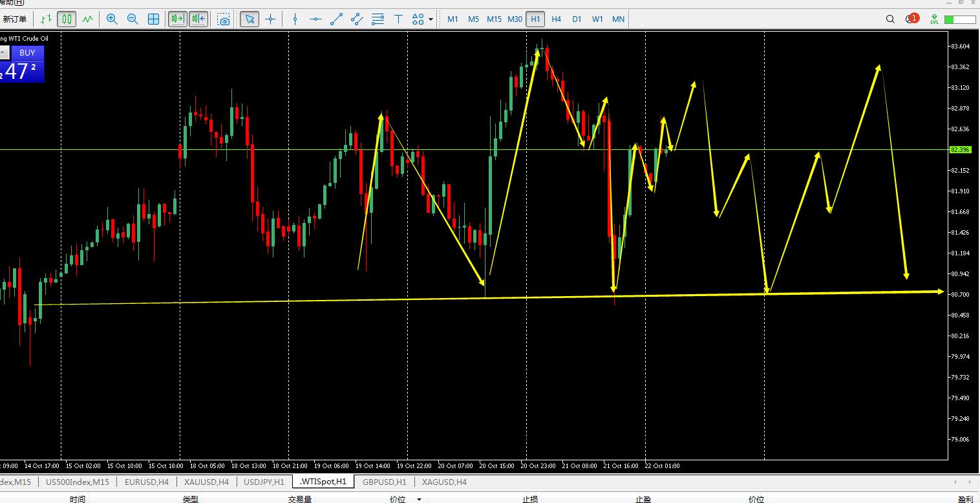Sort trades by 止盈 column header
Image resolution: width=980 pixels, height=503 pixels.
pyautogui.click(x=643, y=499)
